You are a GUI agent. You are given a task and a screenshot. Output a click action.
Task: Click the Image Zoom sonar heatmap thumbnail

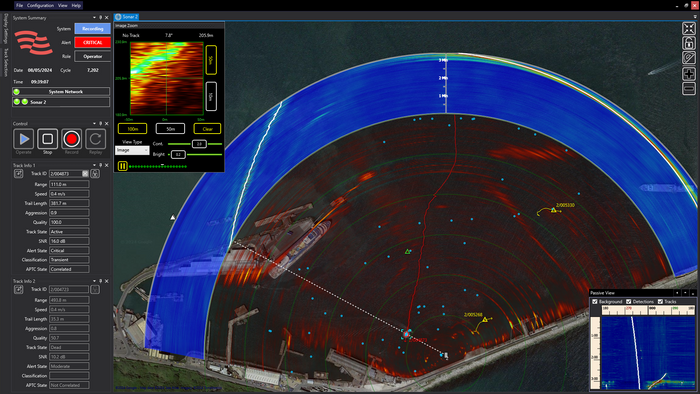click(x=167, y=79)
